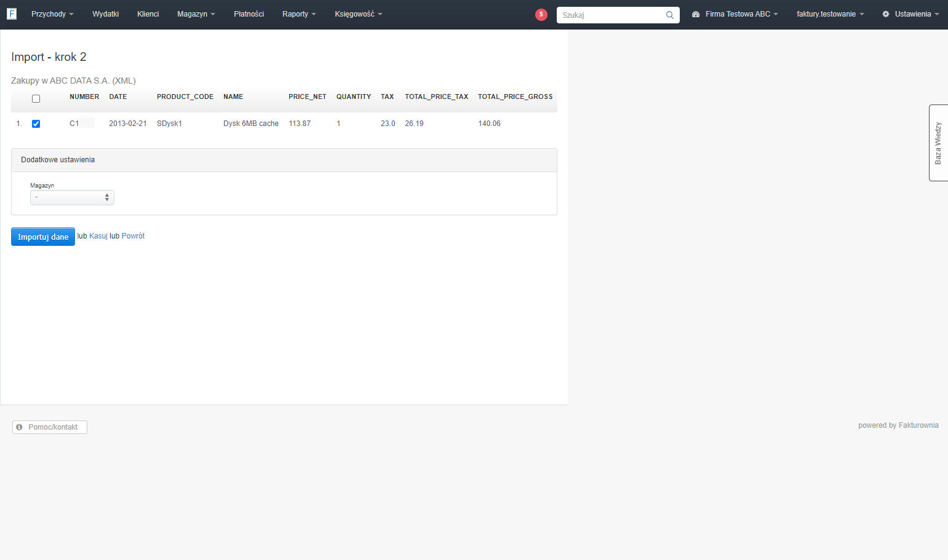Screen dimensions: 948x560
Task: Toggle the select-all checkbox in table header
Action: pos(36,98)
